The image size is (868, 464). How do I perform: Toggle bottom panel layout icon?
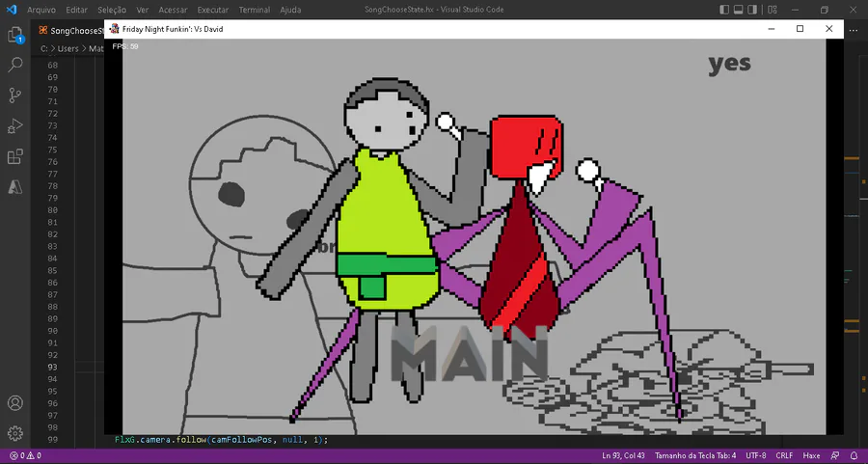click(x=738, y=10)
